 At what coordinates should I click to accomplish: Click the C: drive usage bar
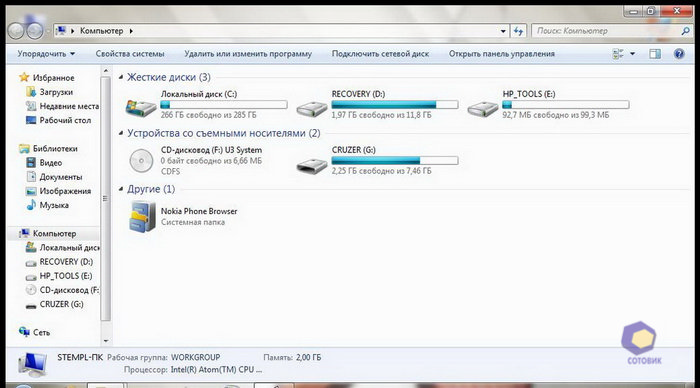(x=224, y=104)
